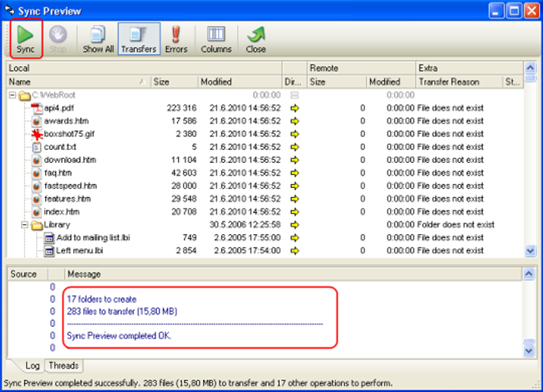
Task: Switch to the Threads tab
Action: coord(63,365)
